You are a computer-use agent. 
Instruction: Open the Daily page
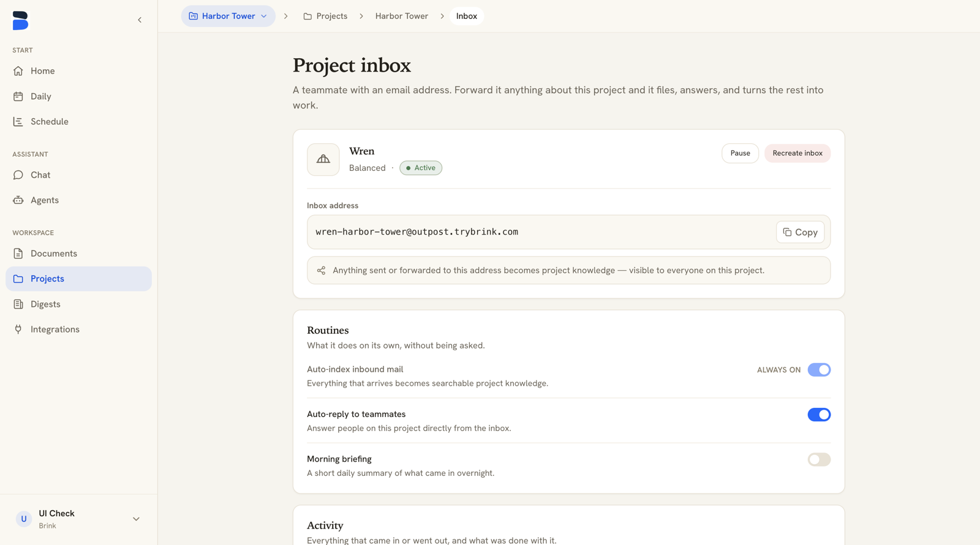[78, 96]
